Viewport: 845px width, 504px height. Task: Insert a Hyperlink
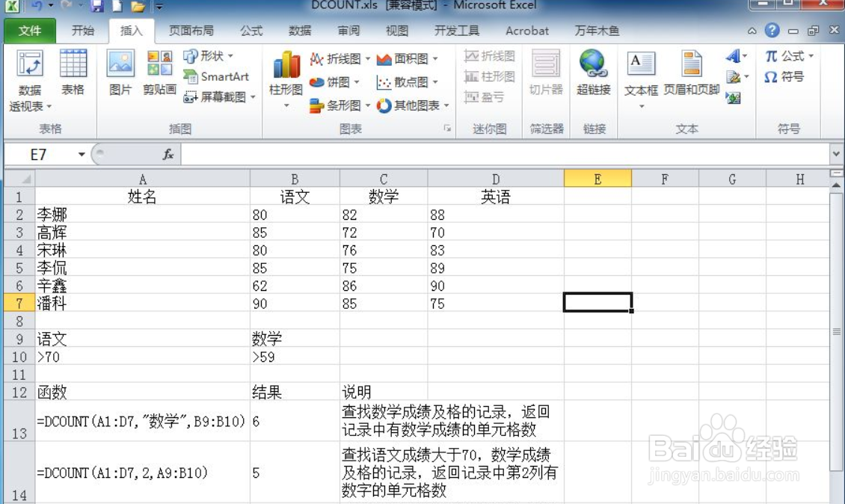(594, 75)
